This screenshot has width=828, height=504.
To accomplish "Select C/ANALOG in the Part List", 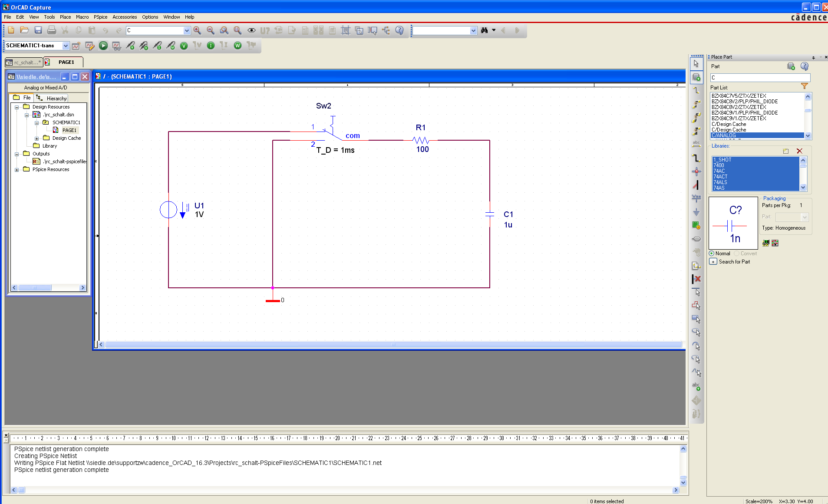I will [757, 135].
